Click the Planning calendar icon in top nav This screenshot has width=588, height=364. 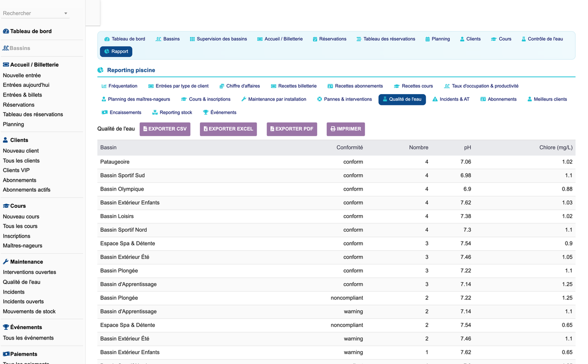click(428, 39)
